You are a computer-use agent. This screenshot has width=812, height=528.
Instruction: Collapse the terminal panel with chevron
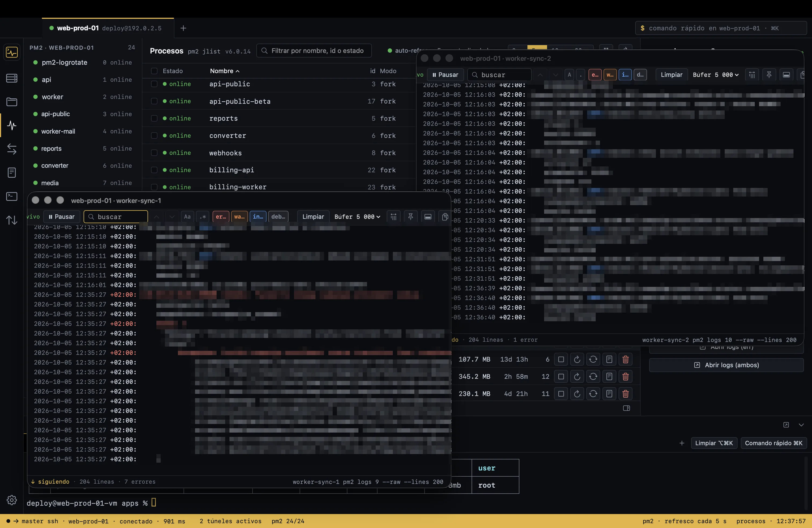pyautogui.click(x=801, y=425)
